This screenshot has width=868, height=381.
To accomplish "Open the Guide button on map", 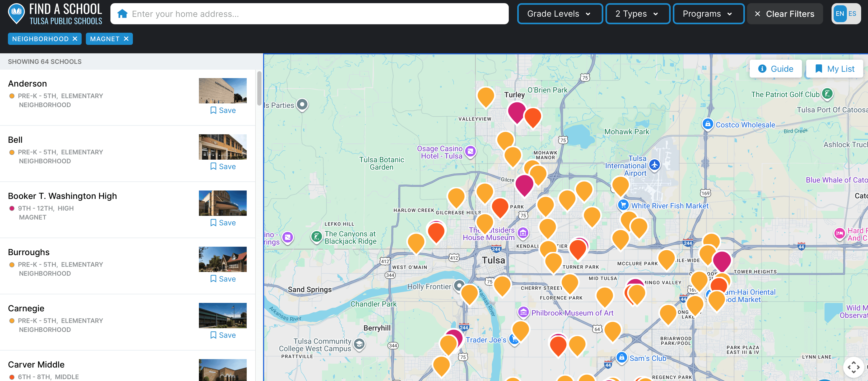I will coord(775,69).
